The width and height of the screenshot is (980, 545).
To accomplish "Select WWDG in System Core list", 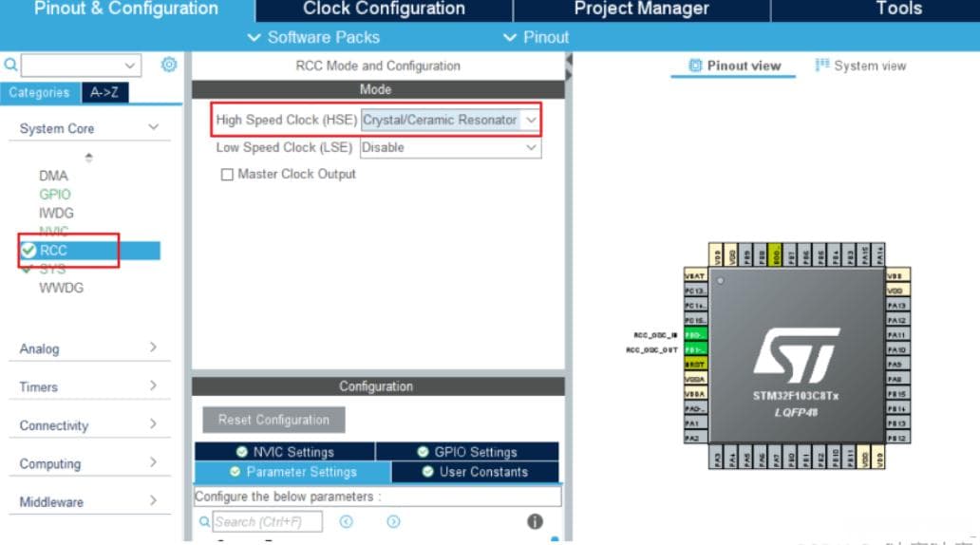I will coord(61,288).
